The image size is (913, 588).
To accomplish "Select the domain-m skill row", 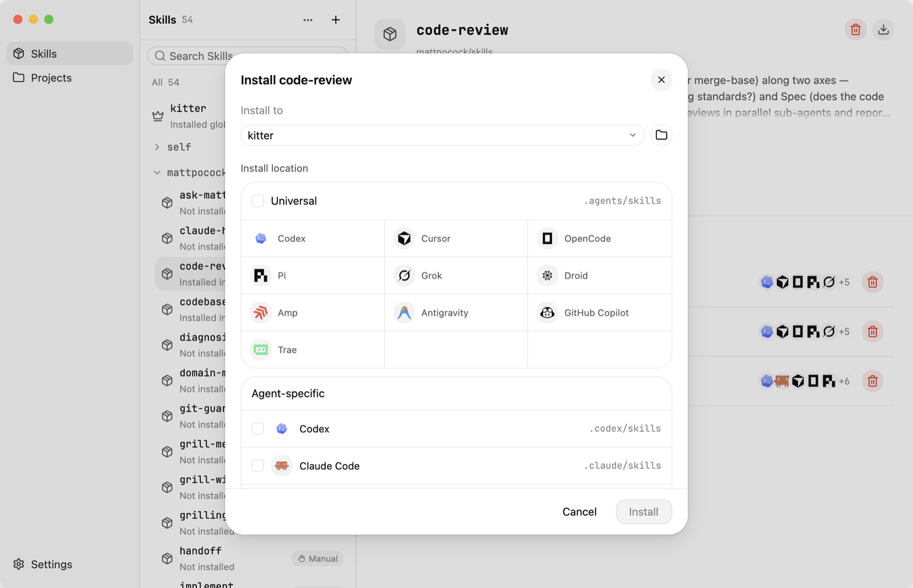I will [191, 380].
